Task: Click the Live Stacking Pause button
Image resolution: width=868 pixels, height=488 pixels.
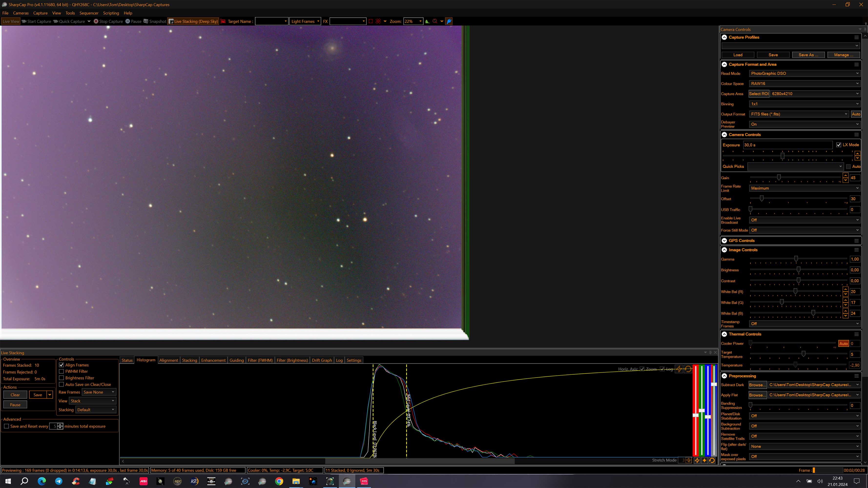Action: (x=15, y=405)
